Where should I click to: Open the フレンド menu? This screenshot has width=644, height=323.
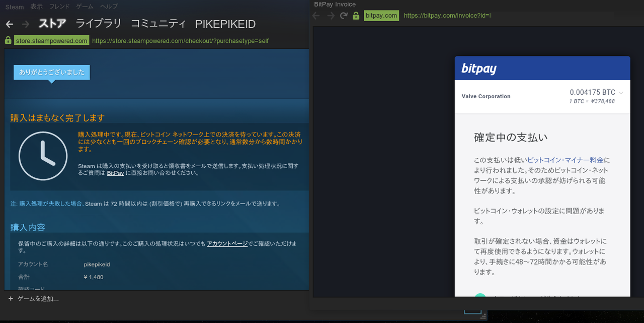point(59,7)
